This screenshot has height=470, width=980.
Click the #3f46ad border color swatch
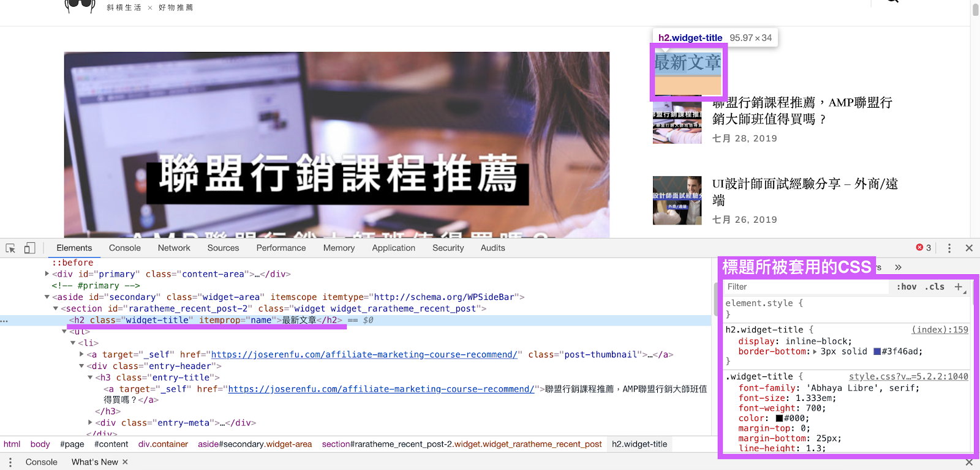876,352
